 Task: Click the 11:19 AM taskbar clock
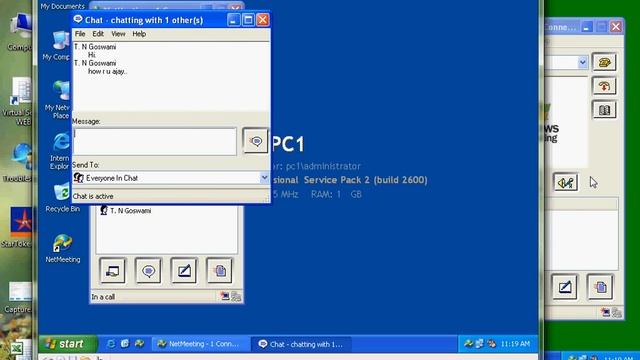[x=515, y=344]
